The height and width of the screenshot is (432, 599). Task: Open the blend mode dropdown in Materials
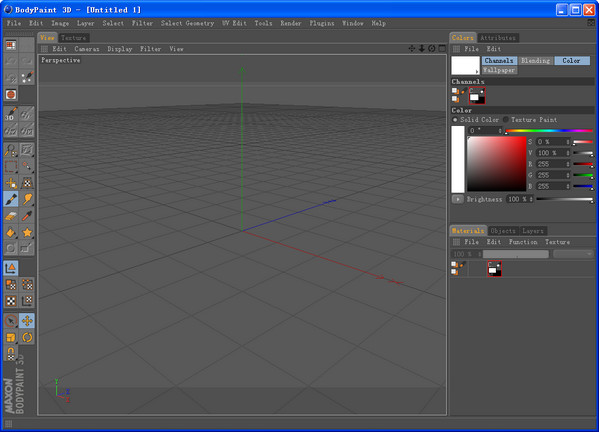coord(573,254)
